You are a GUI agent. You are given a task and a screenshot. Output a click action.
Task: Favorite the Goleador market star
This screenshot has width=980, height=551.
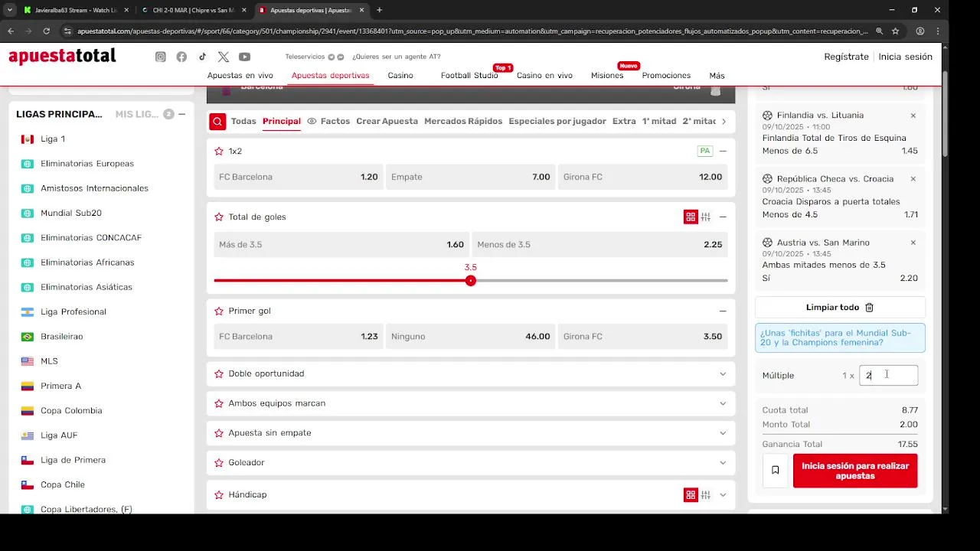click(219, 463)
